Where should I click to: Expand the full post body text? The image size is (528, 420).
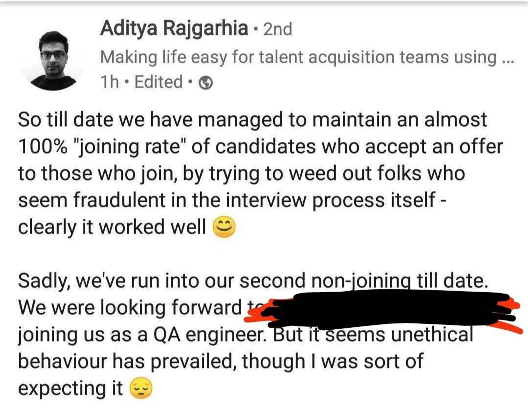pyautogui.click(x=258, y=232)
